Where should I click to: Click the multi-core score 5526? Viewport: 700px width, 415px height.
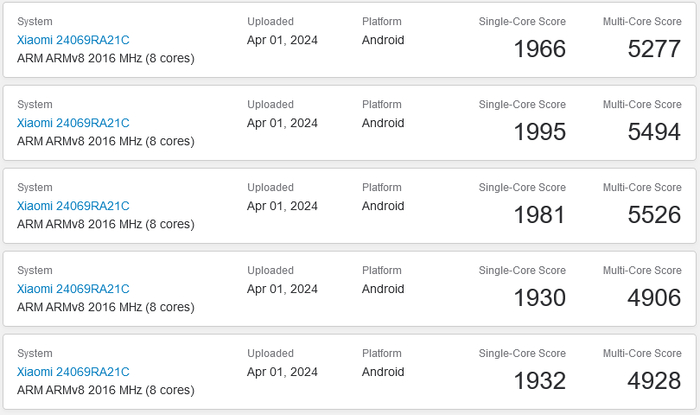654,215
